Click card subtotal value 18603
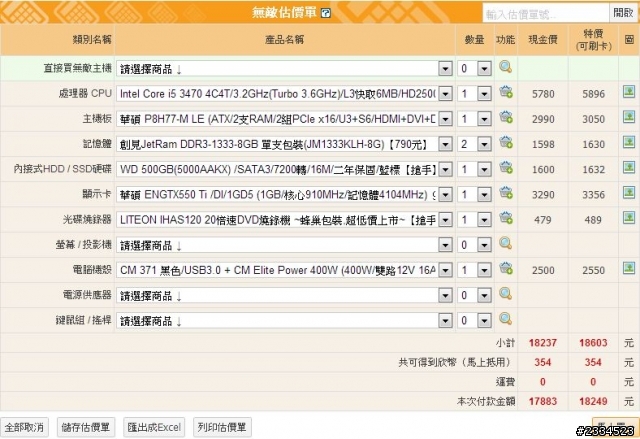Image resolution: width=640 pixels, height=439 pixels. (593, 343)
